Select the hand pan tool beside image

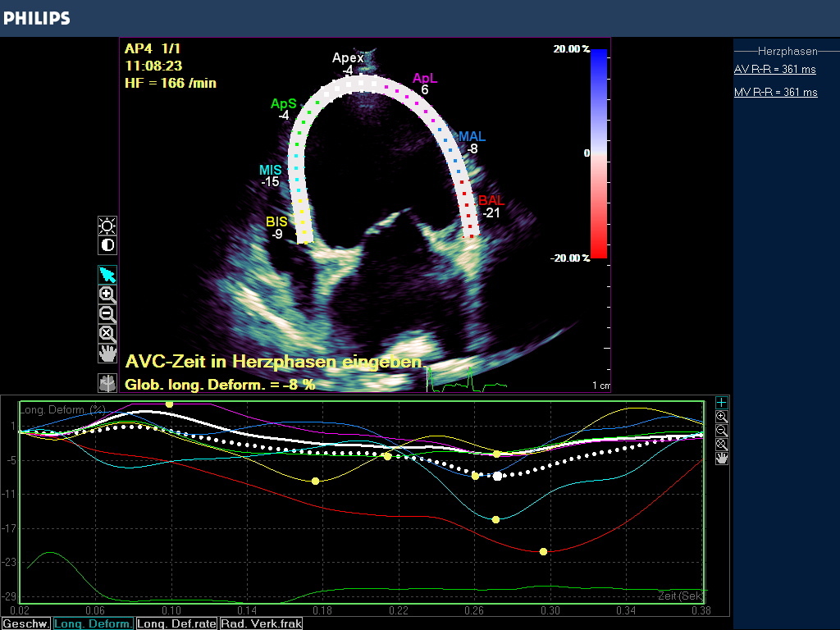[107, 353]
